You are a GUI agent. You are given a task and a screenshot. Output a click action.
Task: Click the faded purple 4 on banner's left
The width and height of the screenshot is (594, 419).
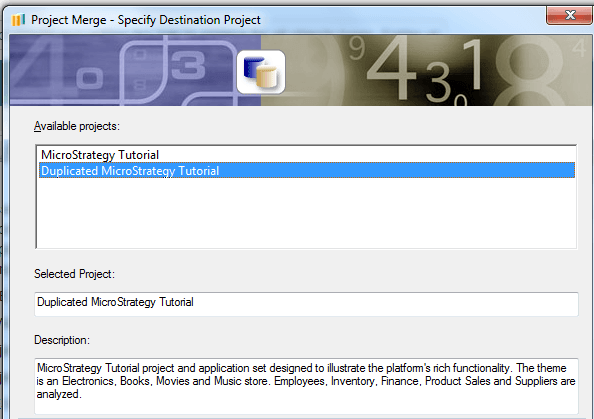[38, 66]
